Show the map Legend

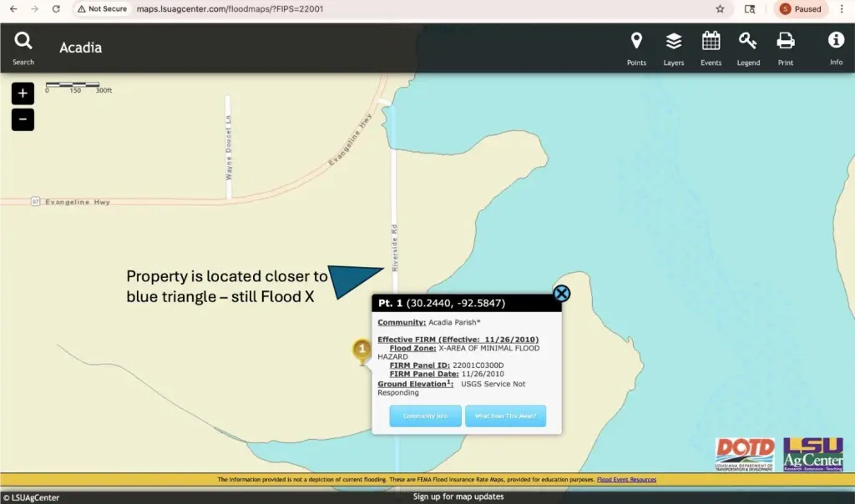click(x=748, y=48)
